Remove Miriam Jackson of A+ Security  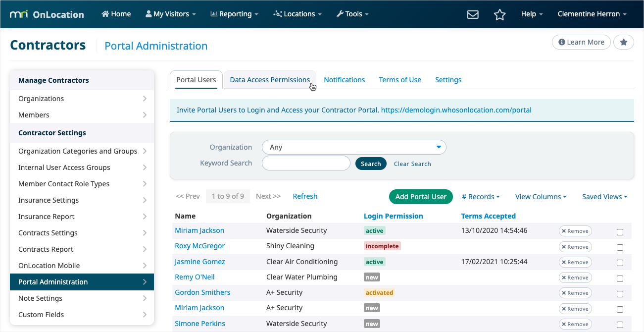(575, 309)
